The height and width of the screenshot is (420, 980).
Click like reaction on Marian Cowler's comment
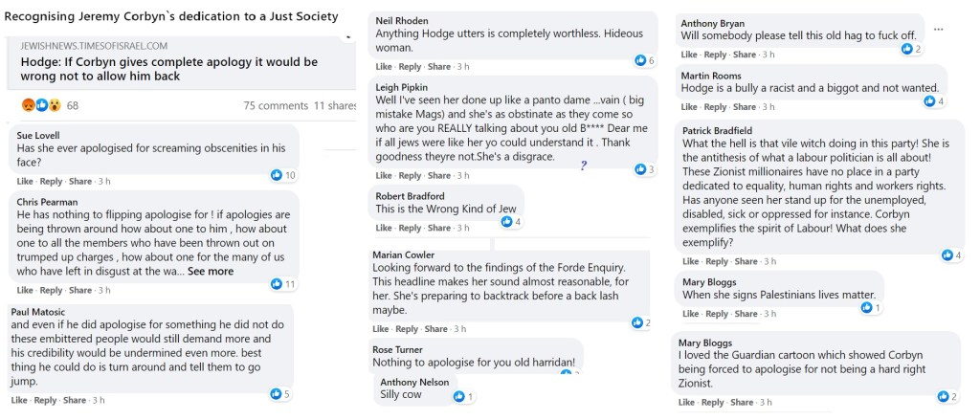click(x=635, y=323)
